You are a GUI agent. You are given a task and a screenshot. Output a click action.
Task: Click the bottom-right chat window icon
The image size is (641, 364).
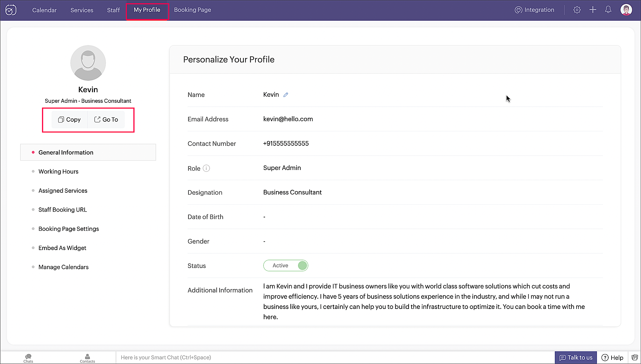634,358
